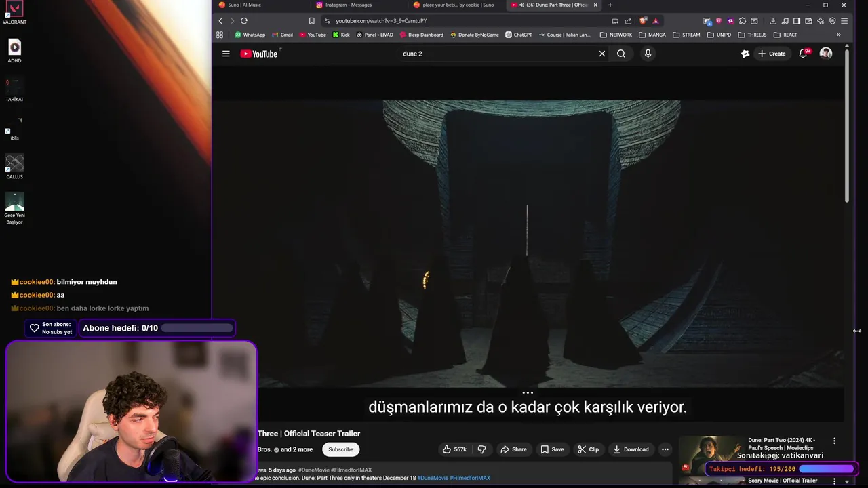Open the Brave Wallet icon
The image size is (868, 488).
[808, 21]
